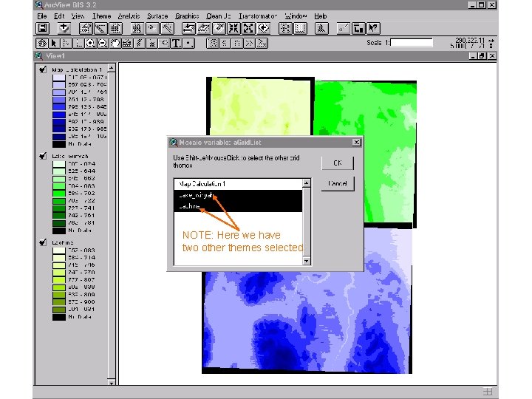
Task: Select the Select Feature tool
Action: 78,43
